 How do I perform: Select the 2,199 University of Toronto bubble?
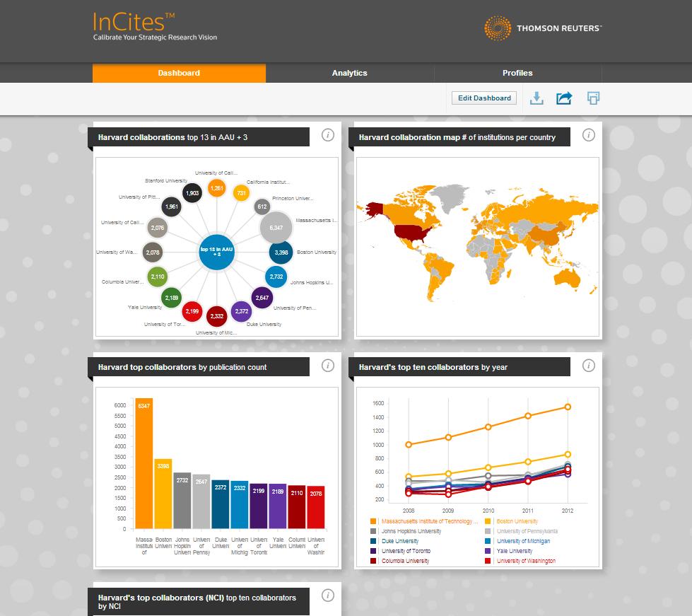click(x=192, y=311)
